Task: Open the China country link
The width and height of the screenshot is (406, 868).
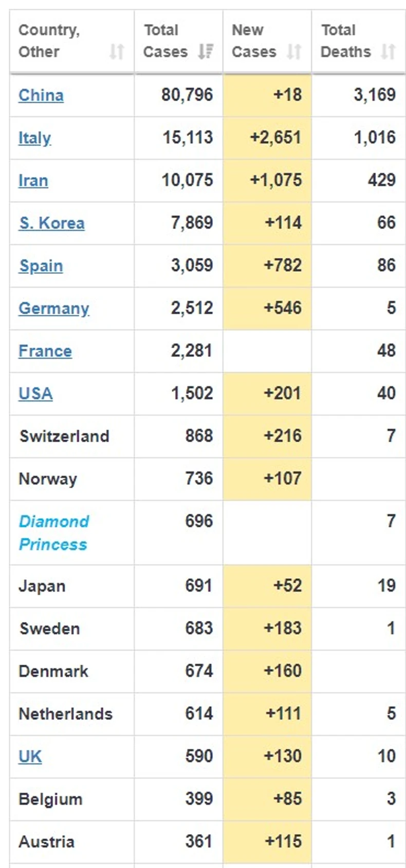Action: tap(41, 95)
